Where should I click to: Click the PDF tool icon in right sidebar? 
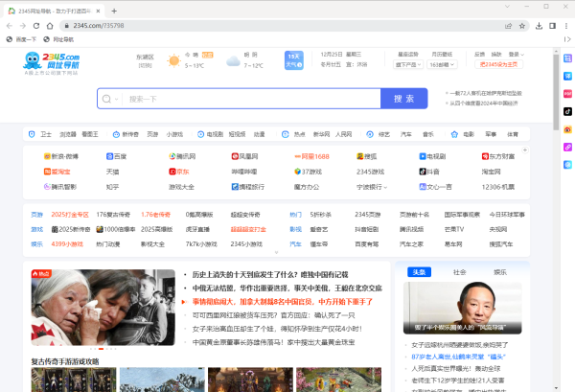(x=567, y=94)
